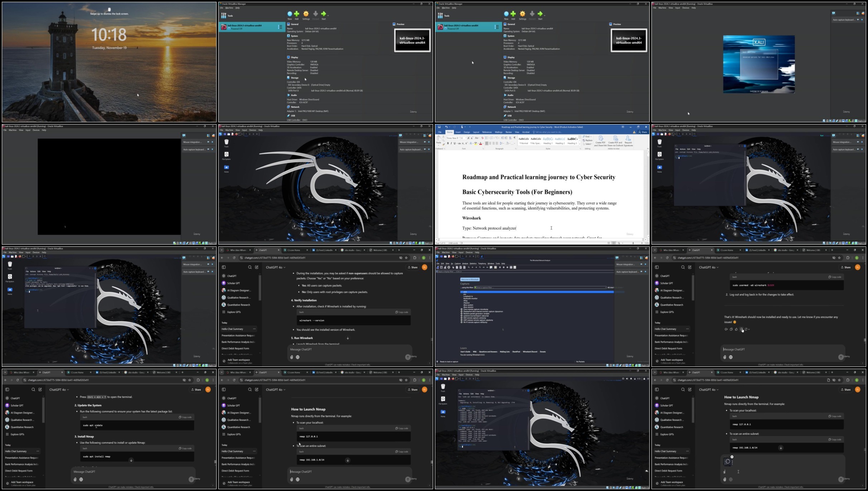
Task: Click Wireshark's 'Apply a display filter' field
Action: 525,271
